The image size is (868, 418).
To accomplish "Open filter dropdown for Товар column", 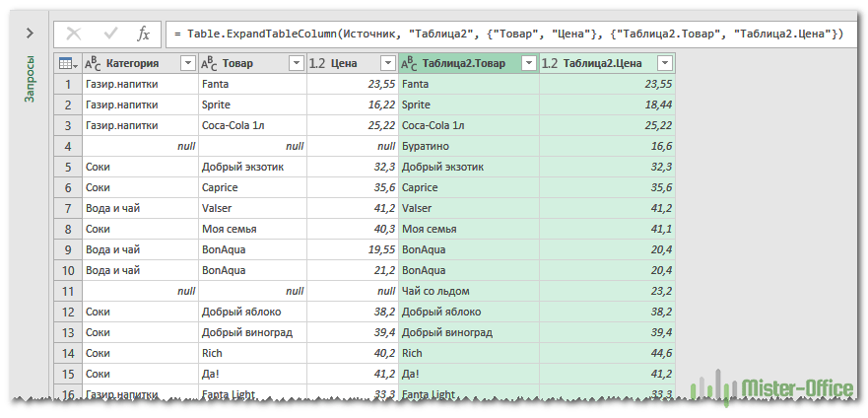I will 296,63.
